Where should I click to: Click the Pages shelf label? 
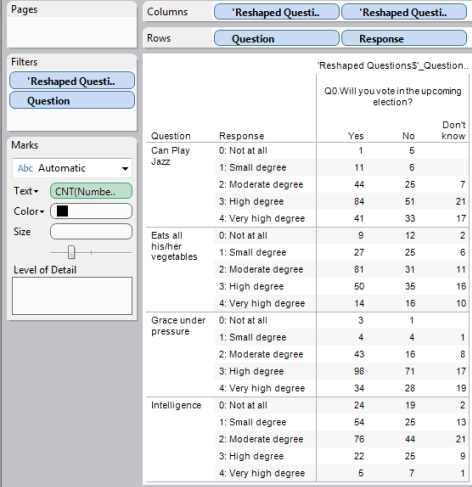coord(24,10)
